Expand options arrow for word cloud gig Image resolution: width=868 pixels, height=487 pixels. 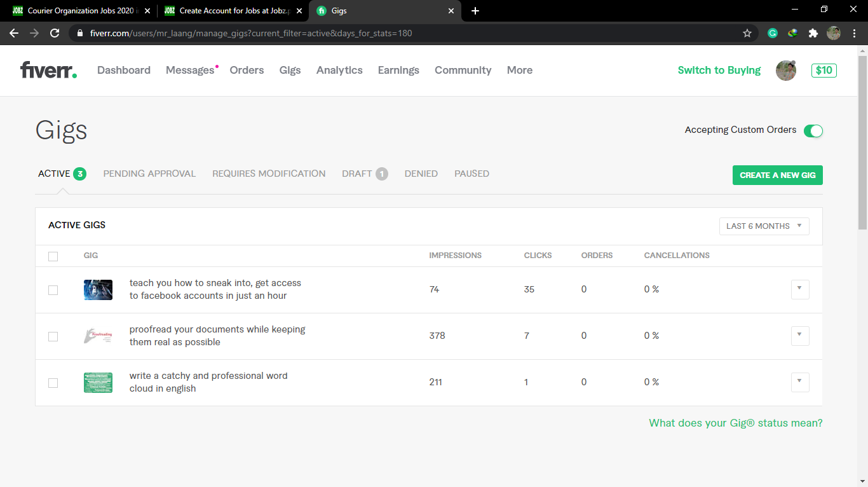pos(799,382)
